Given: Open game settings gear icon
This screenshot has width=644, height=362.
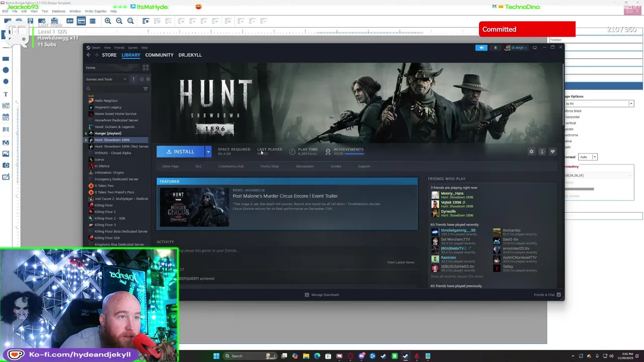Looking at the screenshot, I should [531, 151].
